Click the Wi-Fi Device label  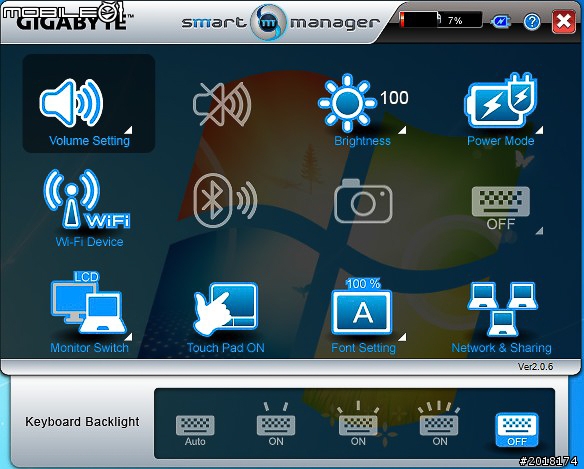(x=89, y=242)
